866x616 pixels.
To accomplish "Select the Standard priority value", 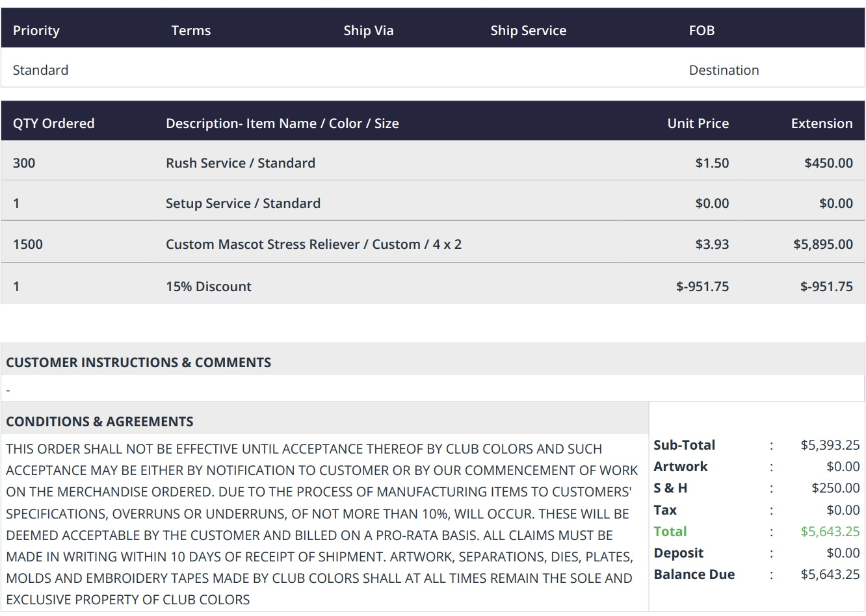I will [40, 70].
